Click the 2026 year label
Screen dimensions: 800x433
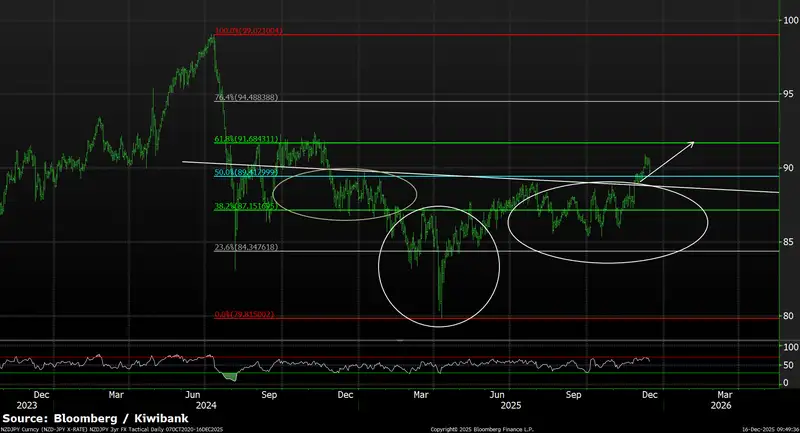pyautogui.click(x=721, y=405)
